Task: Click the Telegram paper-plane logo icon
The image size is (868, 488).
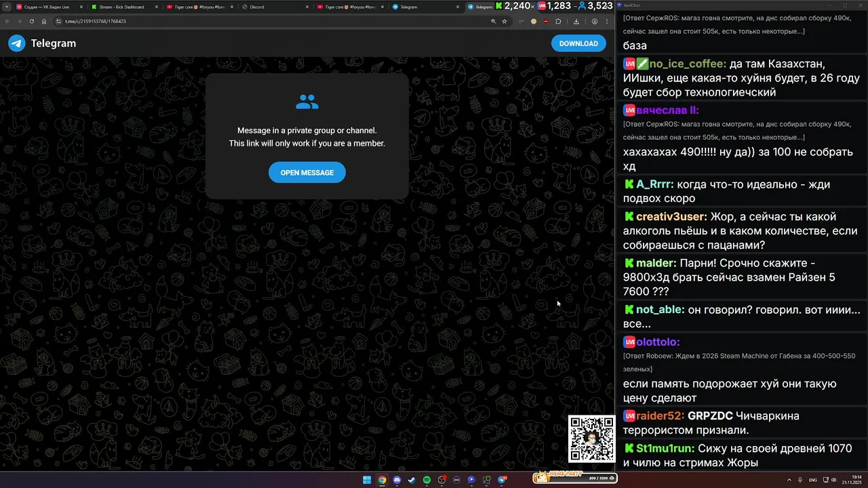Action: click(x=17, y=43)
